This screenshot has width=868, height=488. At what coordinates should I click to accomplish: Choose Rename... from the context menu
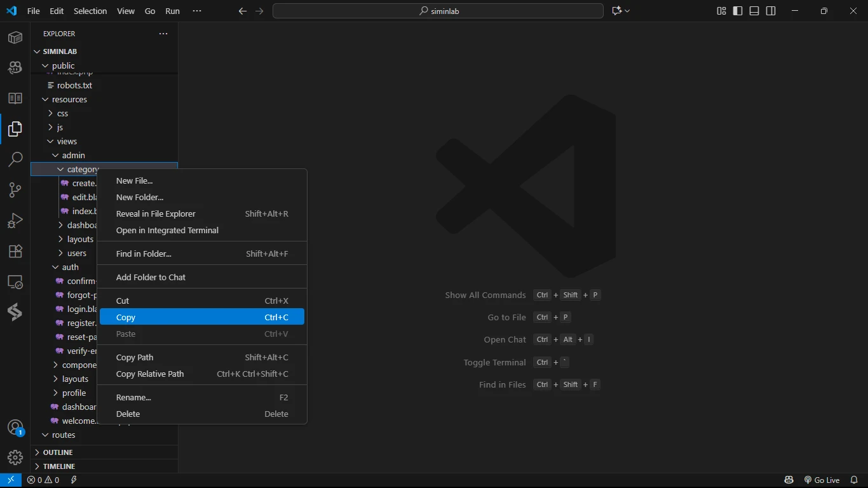pyautogui.click(x=133, y=398)
